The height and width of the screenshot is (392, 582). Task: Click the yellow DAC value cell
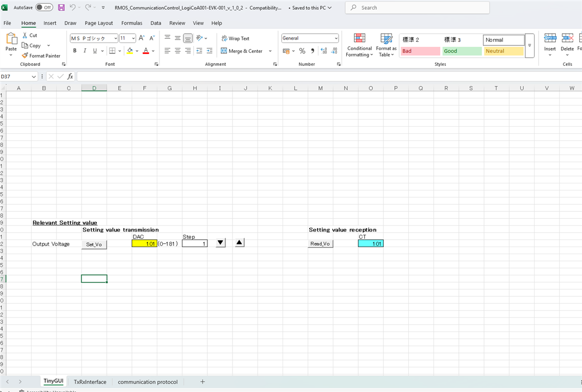[144, 244]
